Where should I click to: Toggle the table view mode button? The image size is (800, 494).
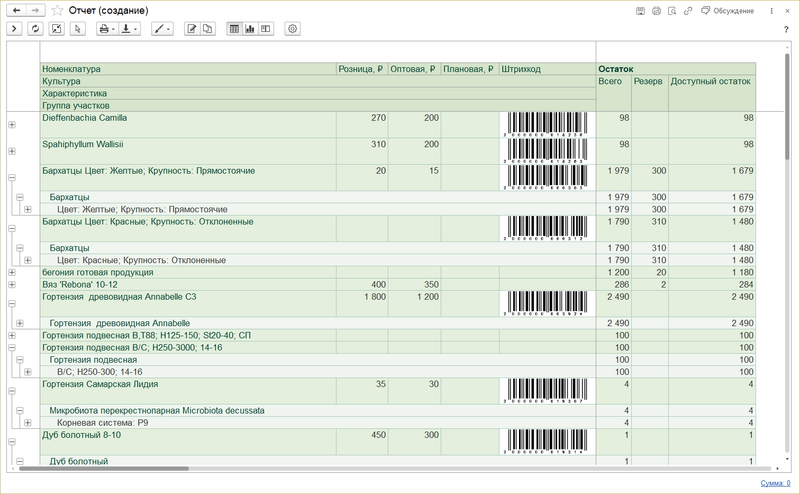(234, 29)
